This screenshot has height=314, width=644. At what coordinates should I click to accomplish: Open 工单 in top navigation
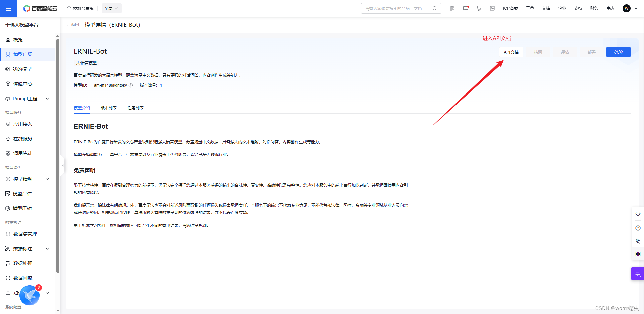click(530, 8)
